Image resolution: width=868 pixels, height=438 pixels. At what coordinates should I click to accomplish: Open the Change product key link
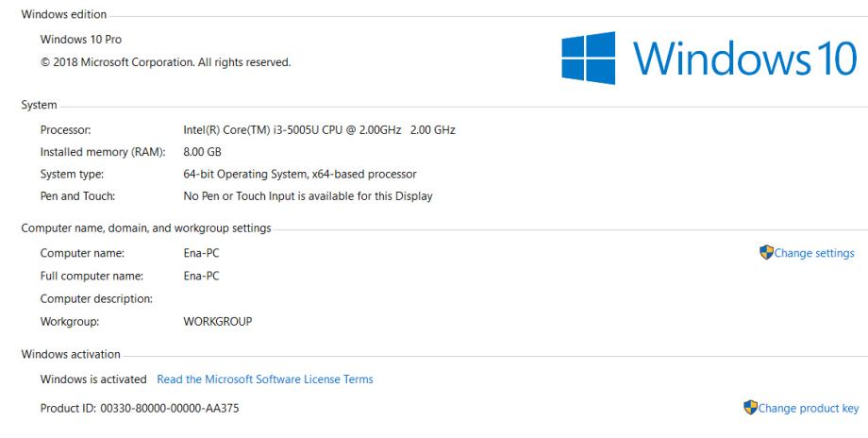(x=809, y=408)
